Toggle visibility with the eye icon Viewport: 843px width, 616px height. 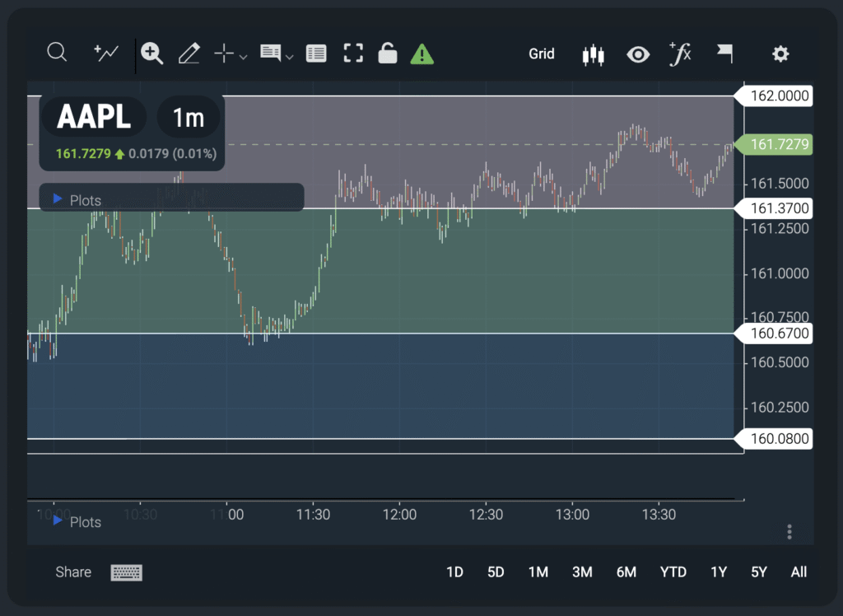click(637, 55)
